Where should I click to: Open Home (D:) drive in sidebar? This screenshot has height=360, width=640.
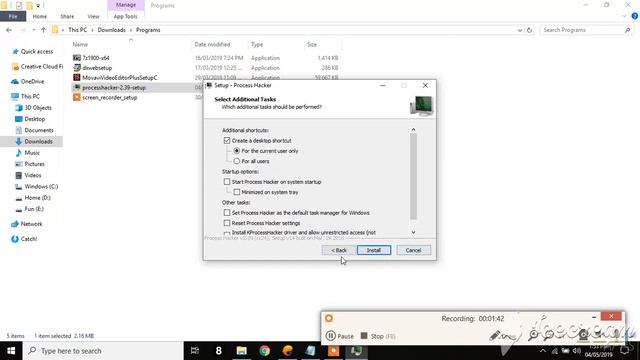click(38, 198)
